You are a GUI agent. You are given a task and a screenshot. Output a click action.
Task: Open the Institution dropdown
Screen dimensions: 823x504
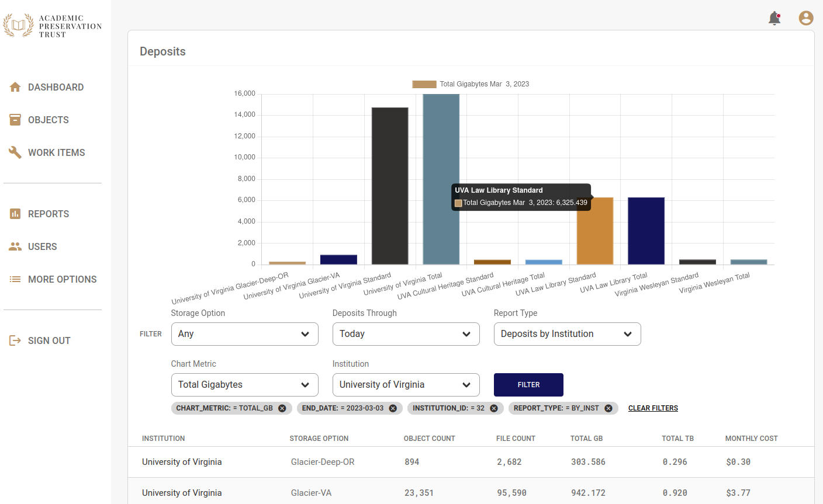coord(406,385)
